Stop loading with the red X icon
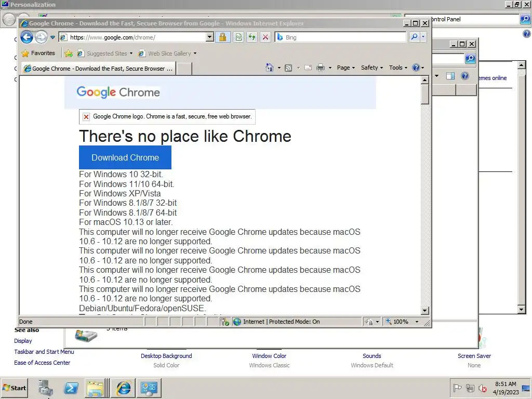532x399 pixels. click(x=265, y=37)
